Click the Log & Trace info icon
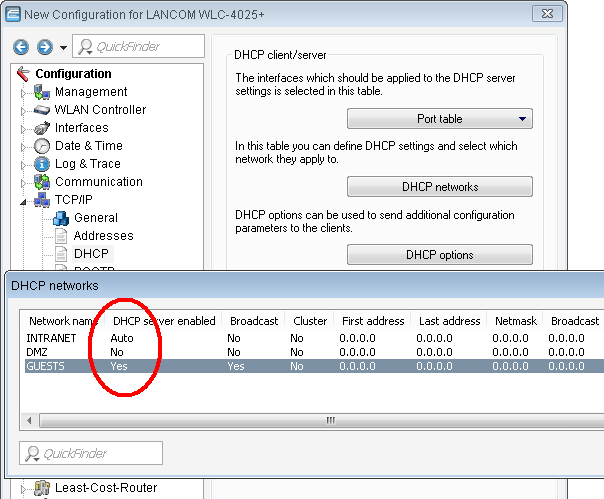604x499 pixels. click(x=42, y=164)
